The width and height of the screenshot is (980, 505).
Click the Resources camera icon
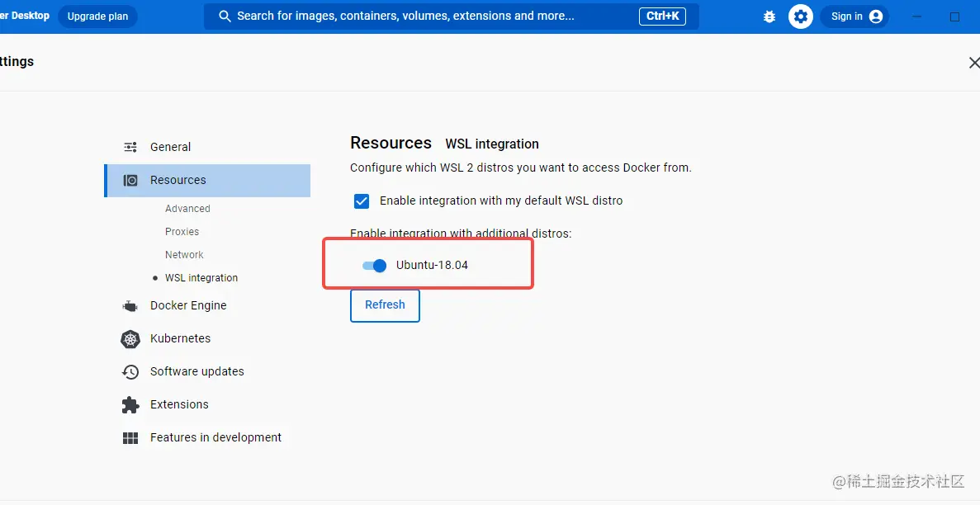coord(130,180)
